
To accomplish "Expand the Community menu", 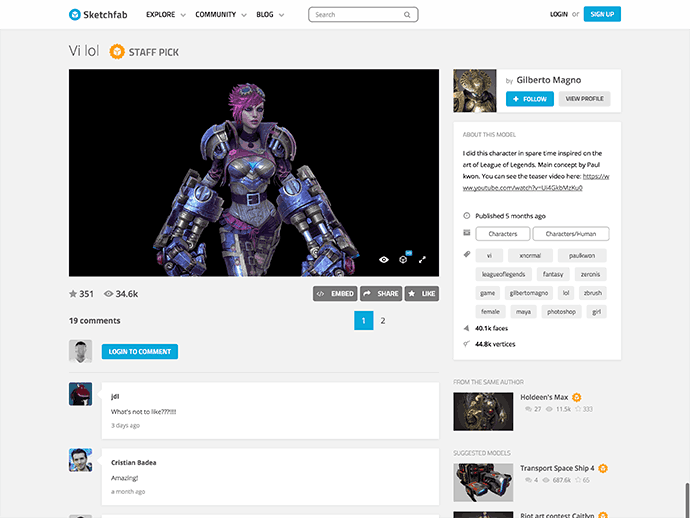I will click(221, 15).
